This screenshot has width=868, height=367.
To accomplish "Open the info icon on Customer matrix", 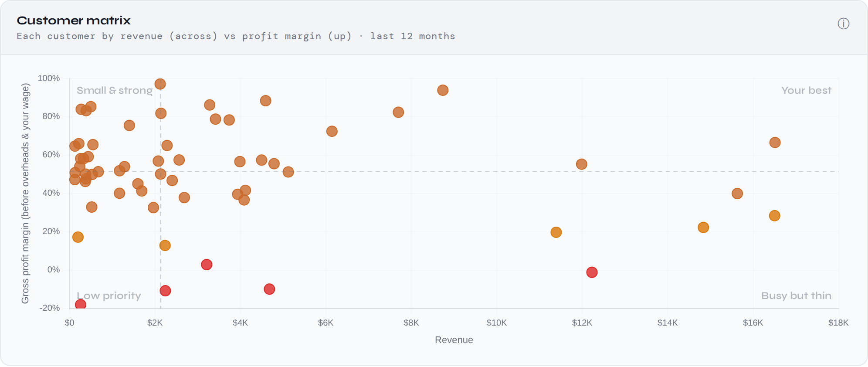I will (844, 24).
